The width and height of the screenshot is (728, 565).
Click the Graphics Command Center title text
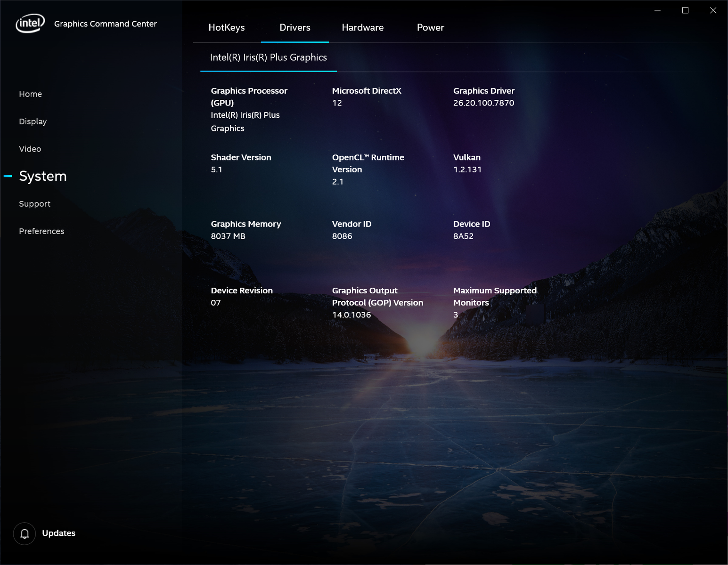pos(105,24)
